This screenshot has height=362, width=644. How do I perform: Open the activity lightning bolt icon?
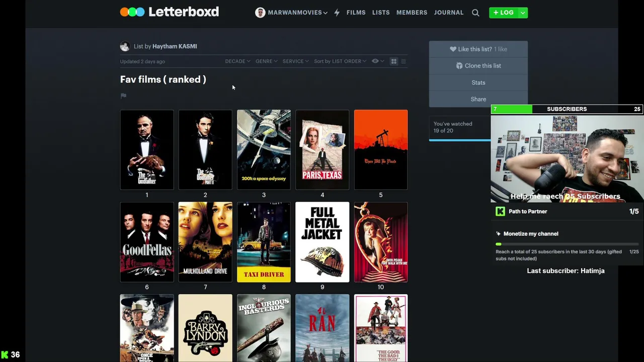[337, 13]
